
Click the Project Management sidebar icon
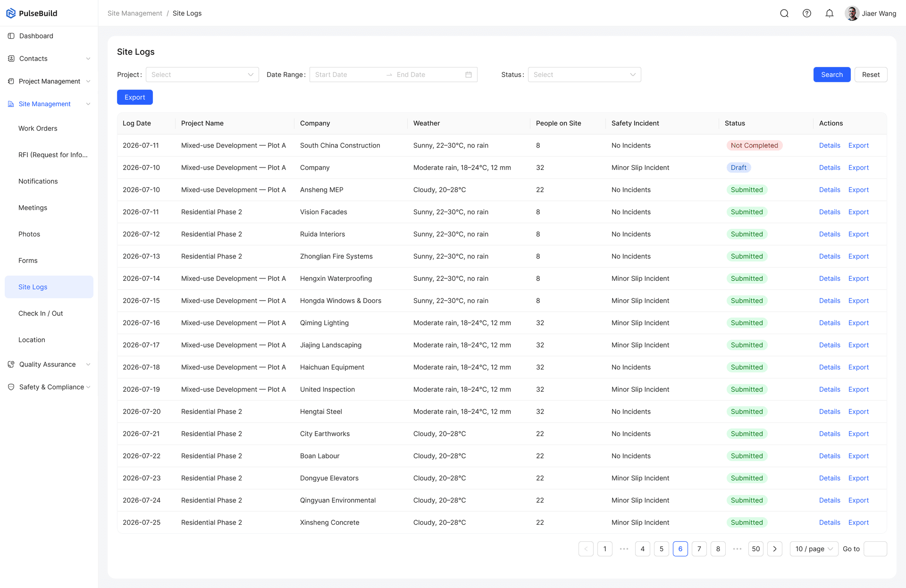pyautogui.click(x=11, y=81)
